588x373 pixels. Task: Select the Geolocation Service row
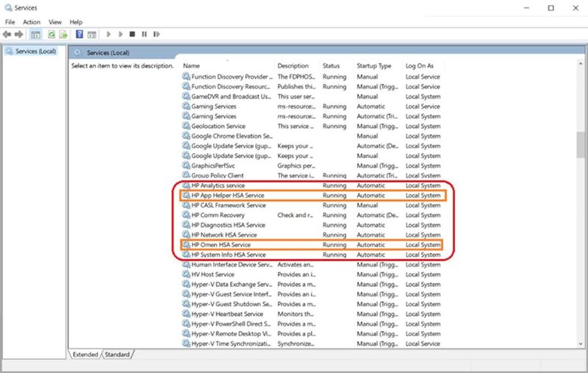click(x=312, y=126)
